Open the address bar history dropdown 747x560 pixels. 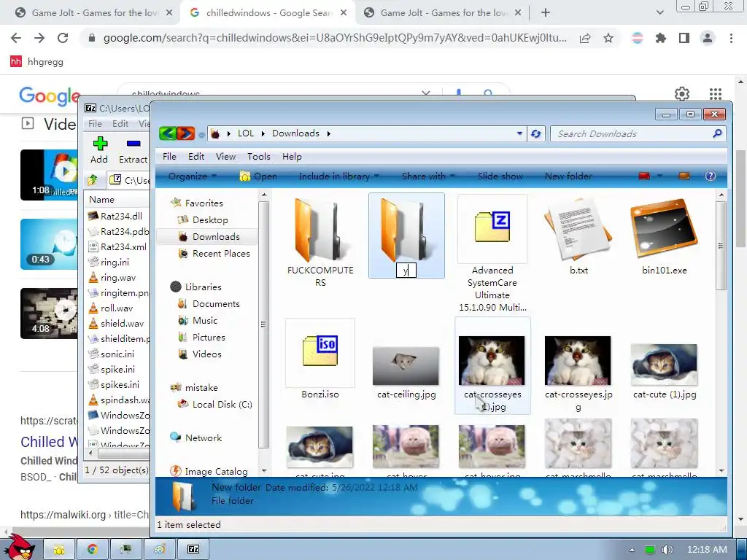(x=519, y=134)
